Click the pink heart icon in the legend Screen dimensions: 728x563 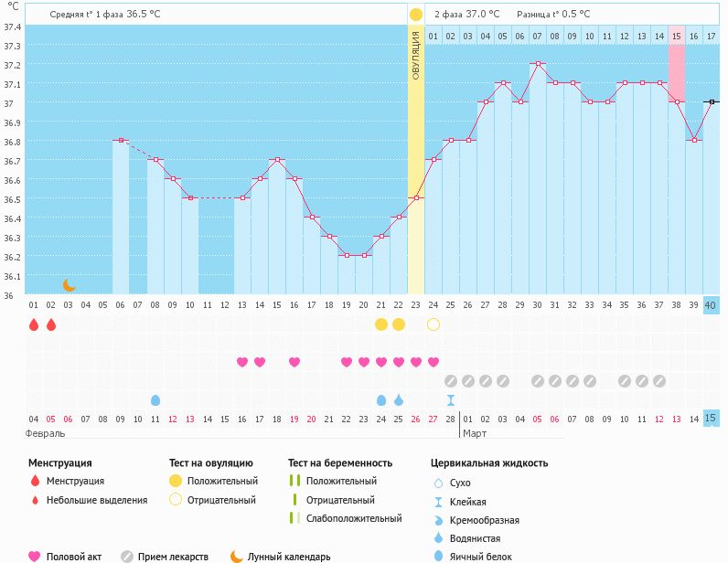35,556
